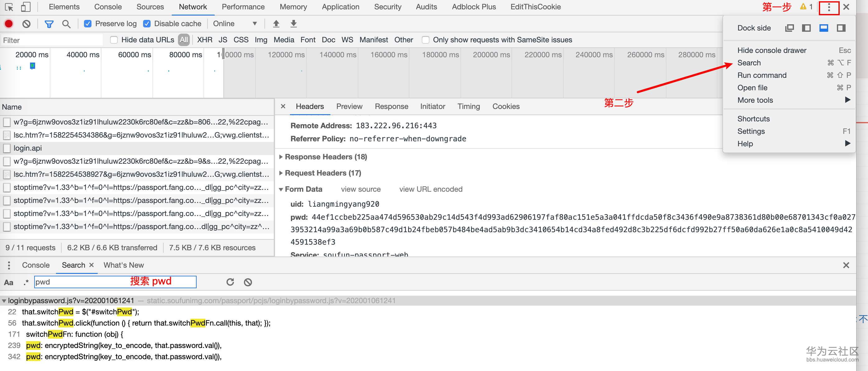
Task: Choose Search from the DevTools menu
Action: tap(749, 63)
